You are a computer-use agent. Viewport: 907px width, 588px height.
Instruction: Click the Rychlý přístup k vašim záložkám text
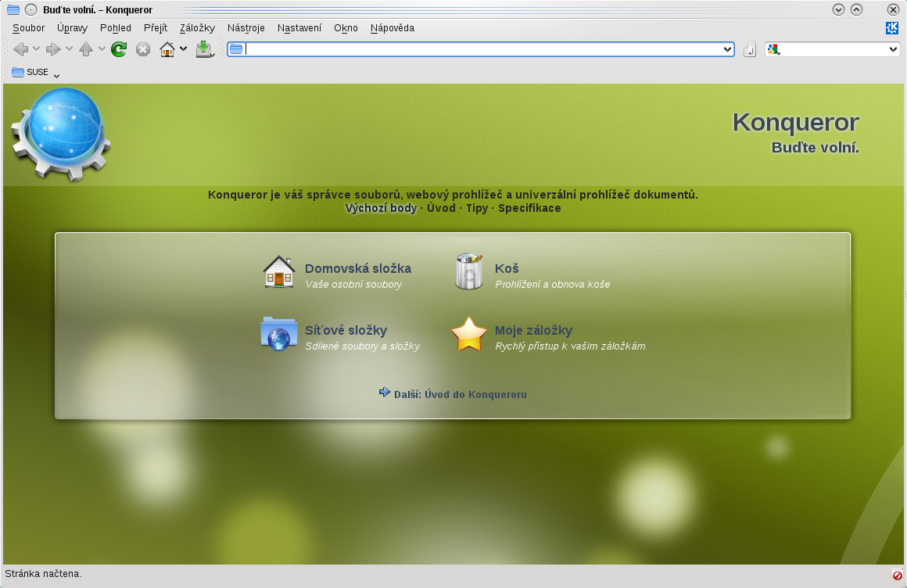[570, 346]
